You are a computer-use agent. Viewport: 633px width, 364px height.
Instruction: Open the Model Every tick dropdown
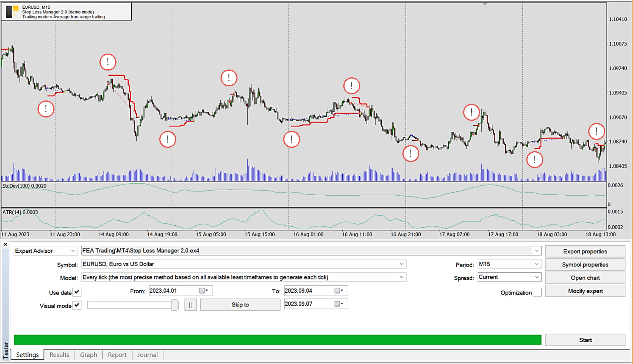402,277
